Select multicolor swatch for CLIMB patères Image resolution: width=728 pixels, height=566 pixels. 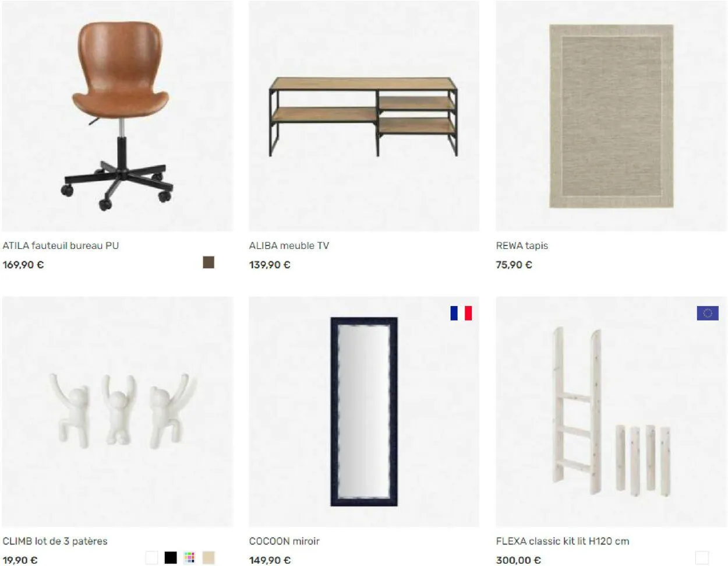[189, 558]
